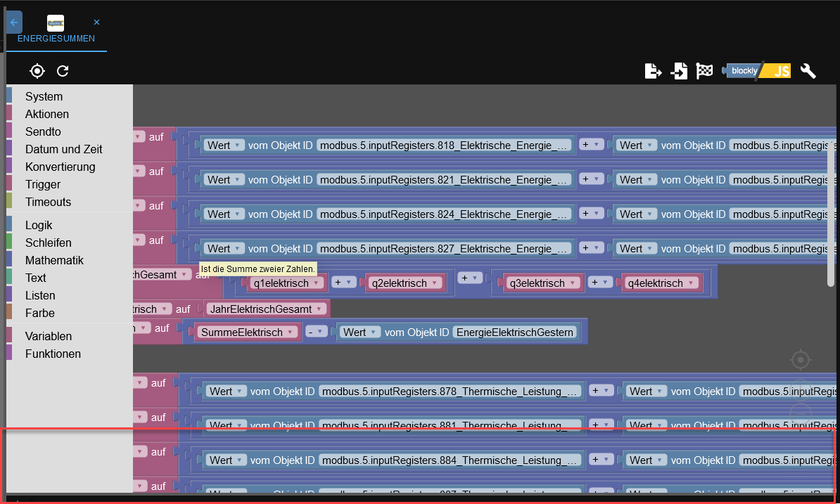Select the ENERGIESUMMEN tab
Screen dimensions: 840x504
click(56, 30)
